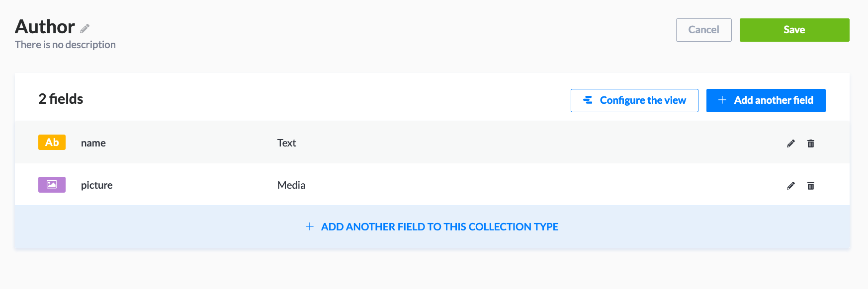The image size is (868, 289).
Task: Delete the name field using trash icon
Action: [x=811, y=144]
